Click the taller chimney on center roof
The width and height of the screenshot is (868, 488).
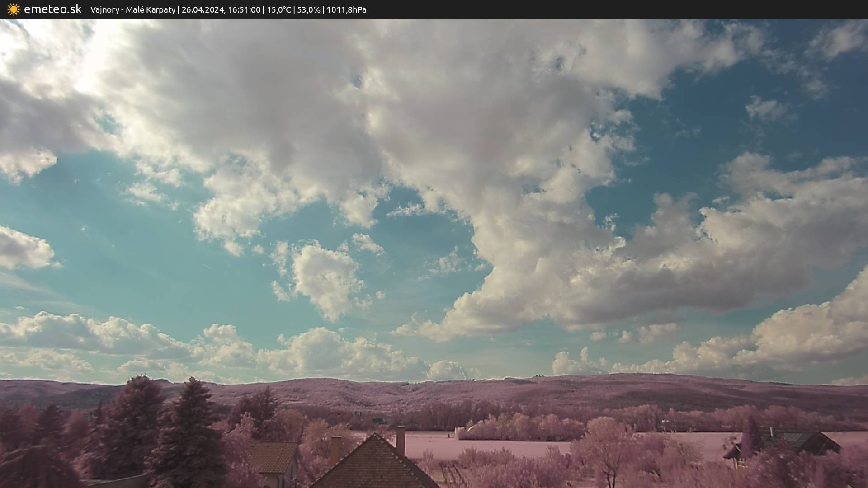coord(400,441)
